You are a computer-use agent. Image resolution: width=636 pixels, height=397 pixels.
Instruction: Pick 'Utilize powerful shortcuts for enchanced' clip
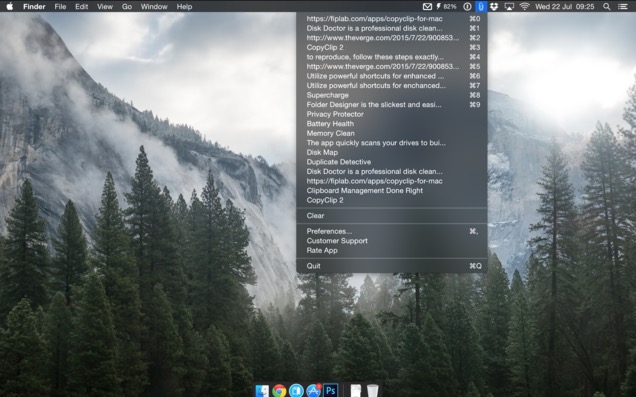[392, 86]
